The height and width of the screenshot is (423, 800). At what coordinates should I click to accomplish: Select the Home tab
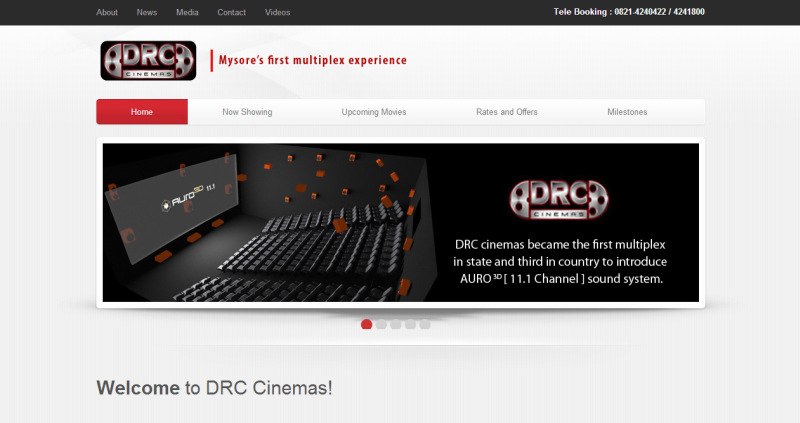pyautogui.click(x=142, y=112)
